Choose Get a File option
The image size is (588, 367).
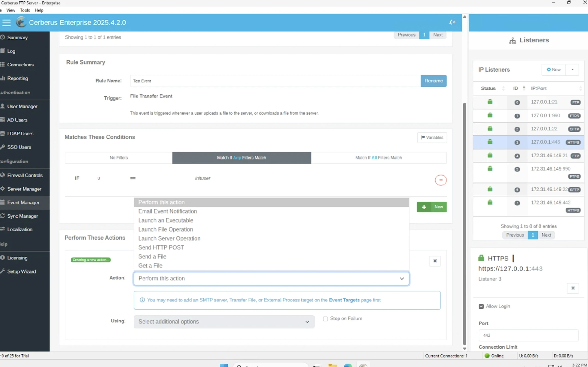coord(271,265)
